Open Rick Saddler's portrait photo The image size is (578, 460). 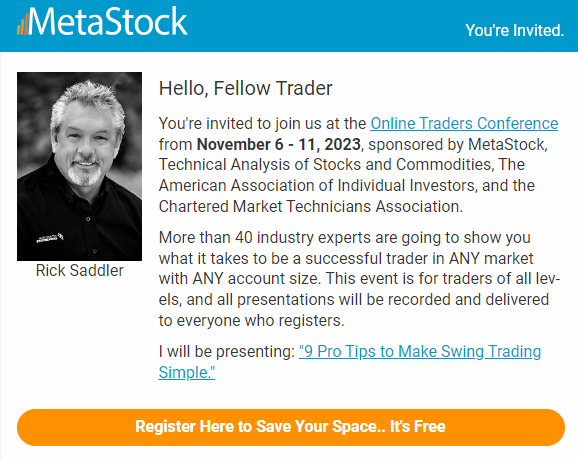(79, 166)
